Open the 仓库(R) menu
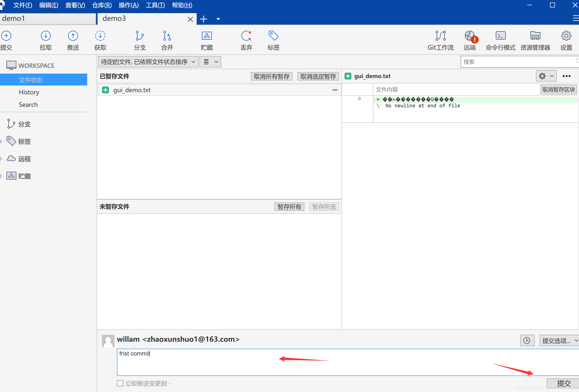The height and width of the screenshot is (392, 579). coord(102,5)
